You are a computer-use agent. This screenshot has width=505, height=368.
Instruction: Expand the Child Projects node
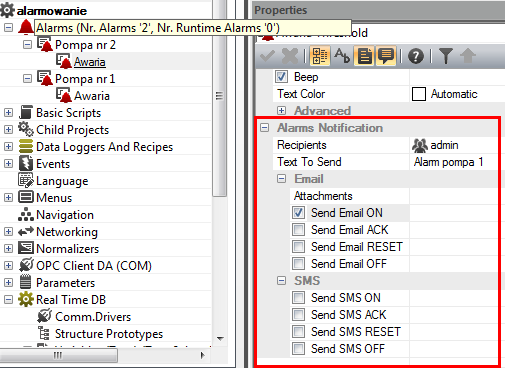(8, 129)
